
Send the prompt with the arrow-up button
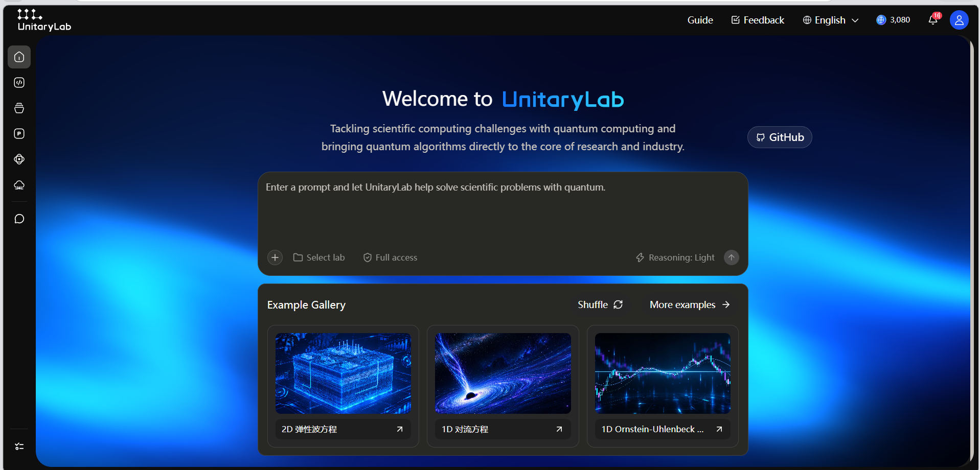(732, 257)
